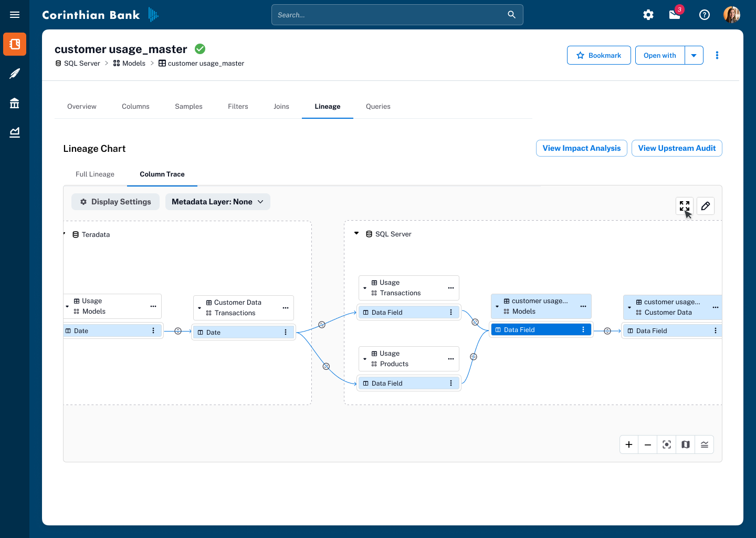Viewport: 756px width, 538px height.
Task: Zoom in the lineage chart
Action: pyautogui.click(x=629, y=444)
